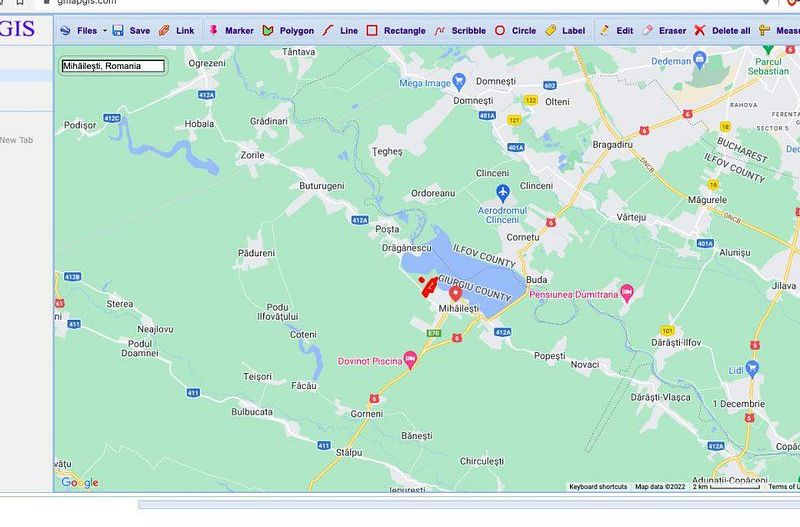
Task: Pick the Scribble freehand tool
Action: [x=460, y=31]
